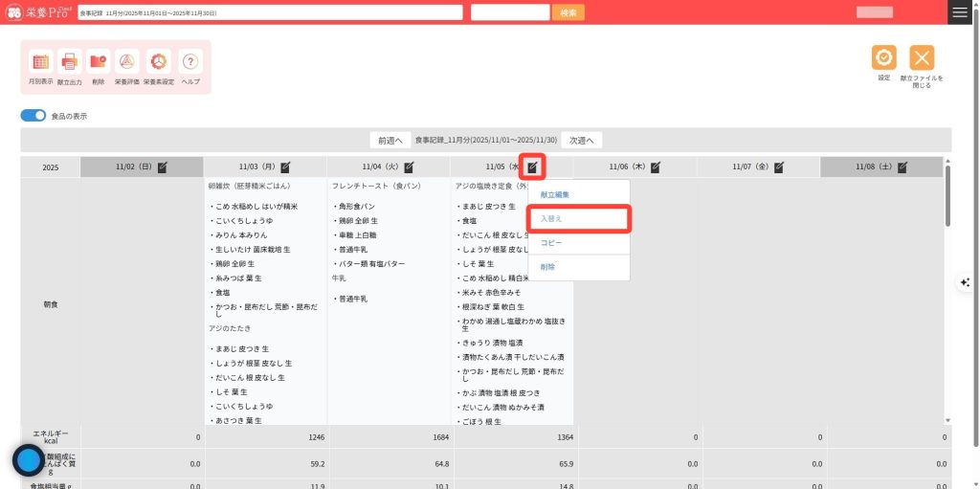Click the ヘルプ help icon

(x=190, y=62)
